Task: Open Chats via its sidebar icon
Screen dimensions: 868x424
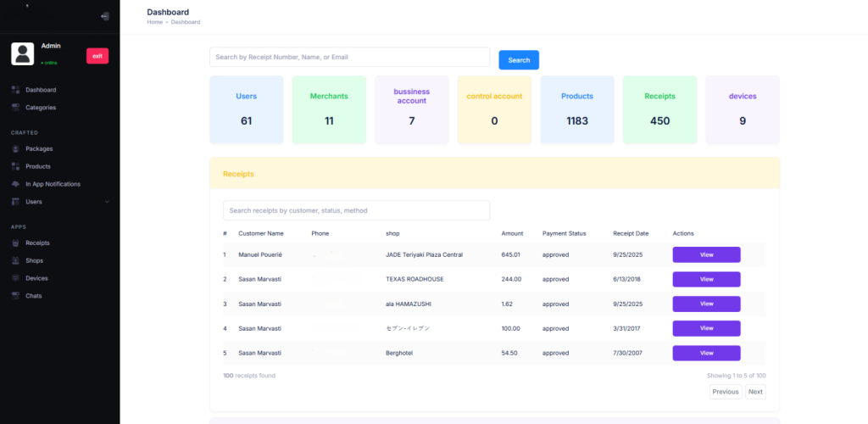Action: [x=16, y=296]
